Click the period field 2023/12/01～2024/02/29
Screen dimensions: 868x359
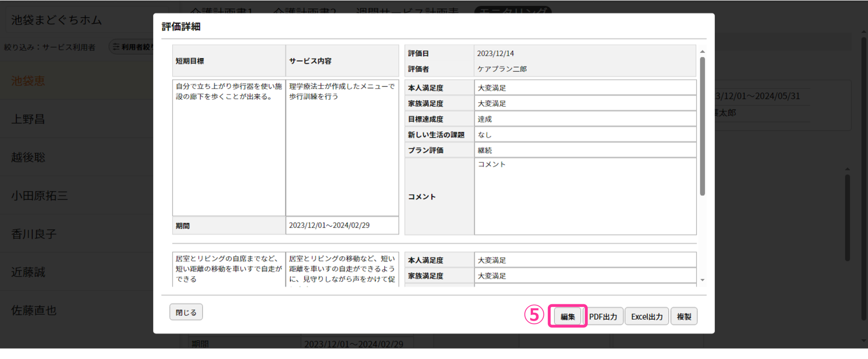click(x=342, y=225)
